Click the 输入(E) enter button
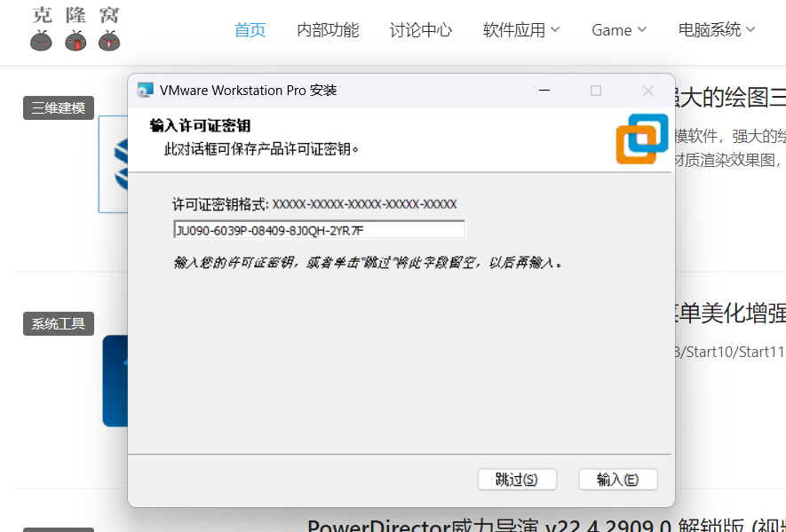786x532 pixels. click(617, 480)
